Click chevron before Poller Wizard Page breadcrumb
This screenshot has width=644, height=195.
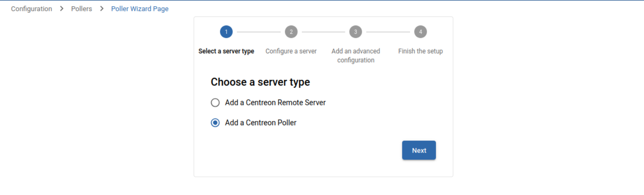click(x=102, y=9)
